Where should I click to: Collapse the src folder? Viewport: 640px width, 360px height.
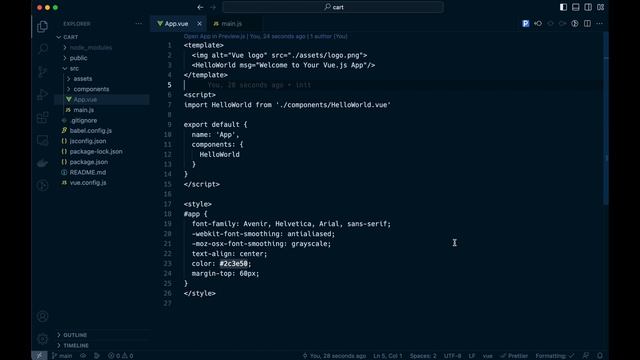coord(102,68)
